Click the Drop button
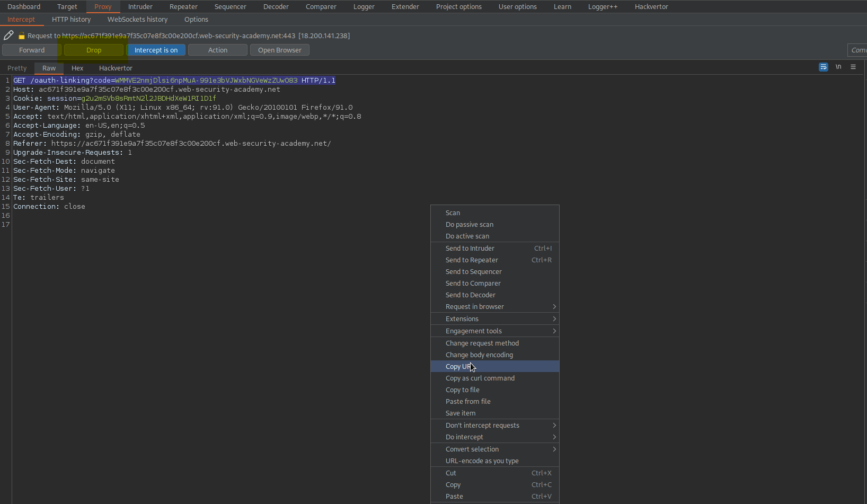 coord(94,50)
